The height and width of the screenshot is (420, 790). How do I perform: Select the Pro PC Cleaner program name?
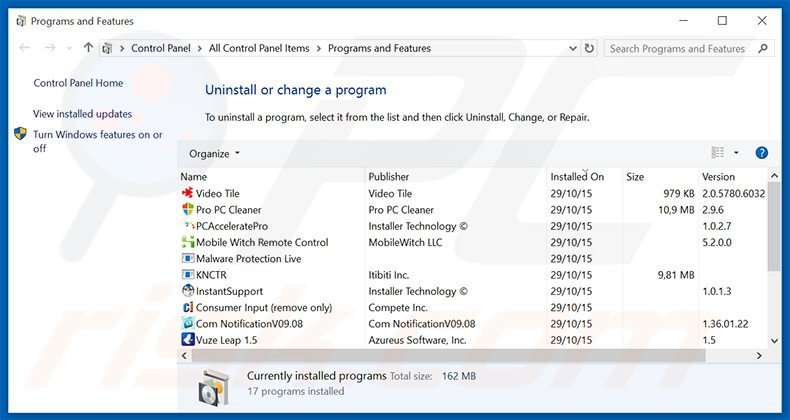(x=229, y=209)
